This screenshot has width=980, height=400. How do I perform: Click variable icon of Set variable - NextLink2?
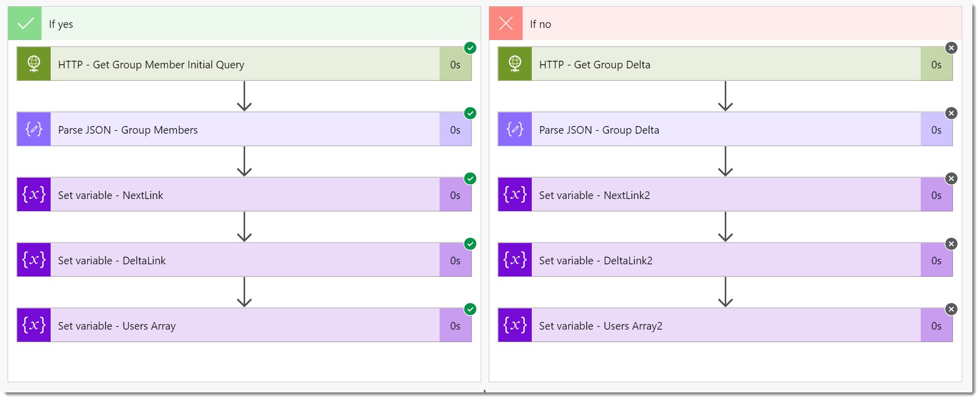(515, 194)
